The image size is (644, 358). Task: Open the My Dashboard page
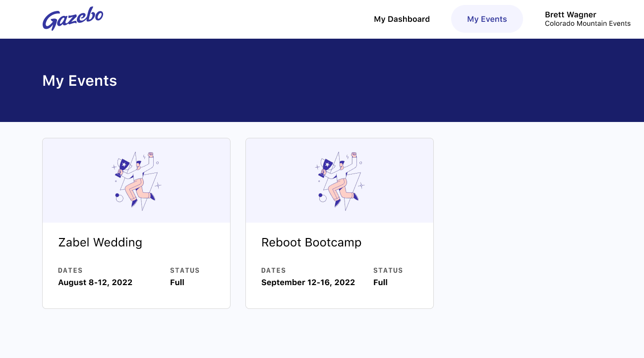(x=402, y=19)
